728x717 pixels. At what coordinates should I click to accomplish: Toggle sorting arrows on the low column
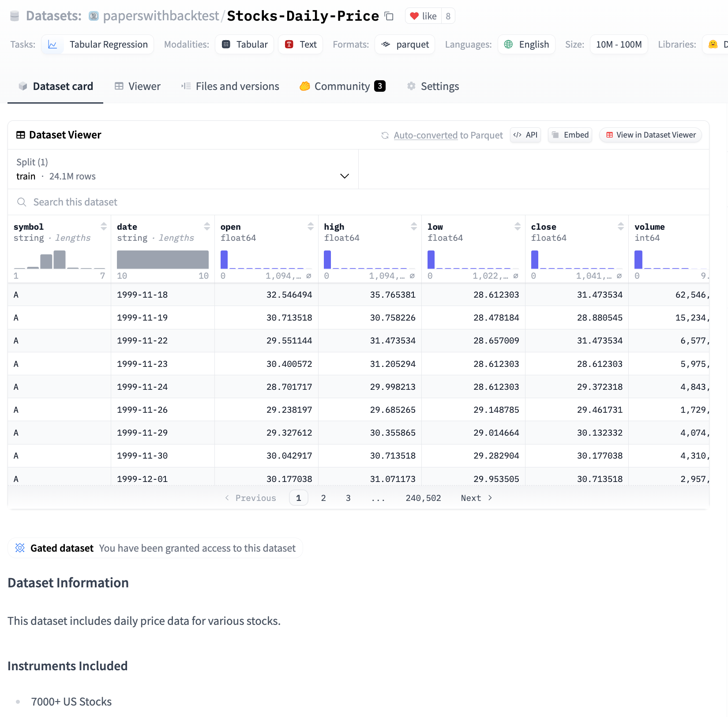518,227
